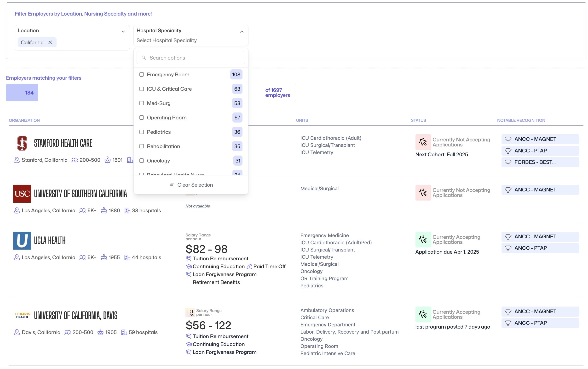Click people icon beside 5K+ in UCLA row
588x369 pixels.
[x=82, y=257]
